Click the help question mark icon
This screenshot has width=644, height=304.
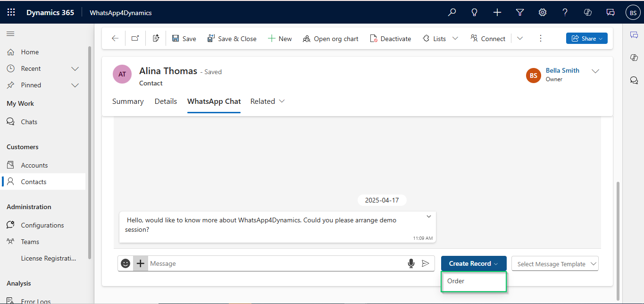565,13
